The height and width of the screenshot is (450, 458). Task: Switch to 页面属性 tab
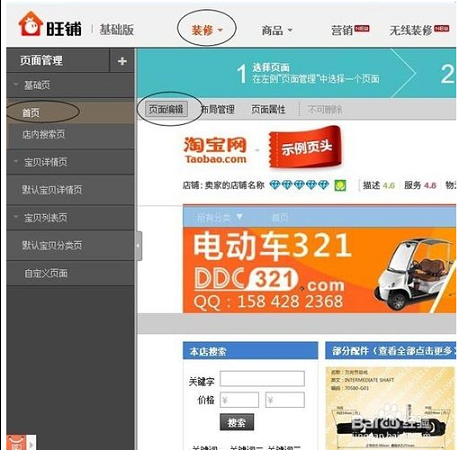click(x=268, y=109)
